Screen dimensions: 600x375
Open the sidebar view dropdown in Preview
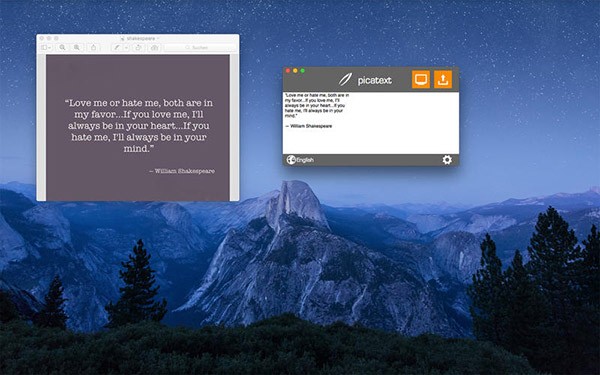pos(46,47)
